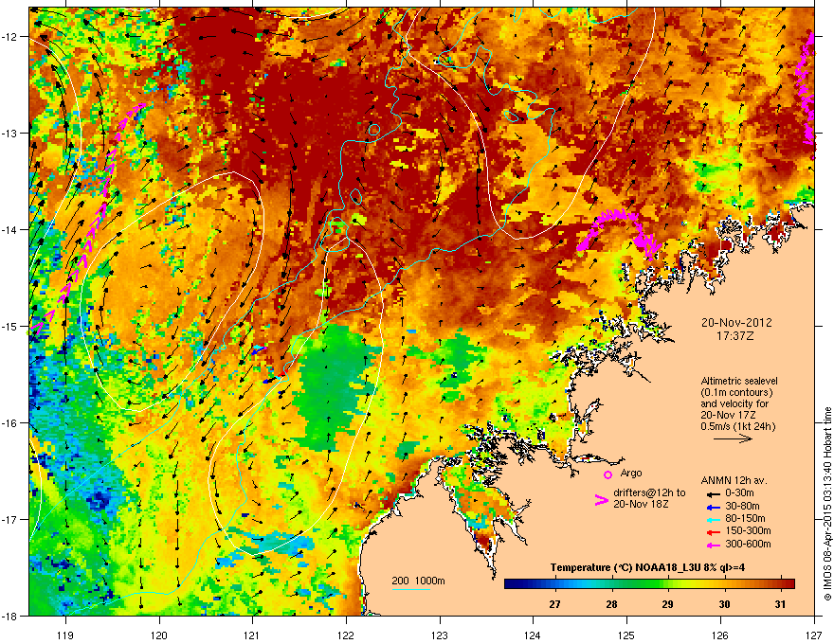Click the '30-80m' depth label
Screen dimensions: 834x644
click(x=742, y=506)
